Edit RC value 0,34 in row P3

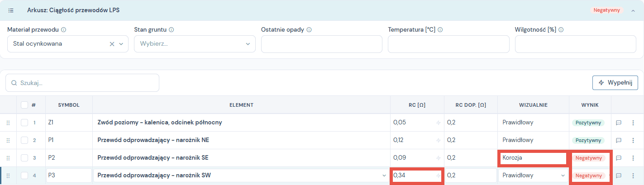pyautogui.click(x=417, y=176)
